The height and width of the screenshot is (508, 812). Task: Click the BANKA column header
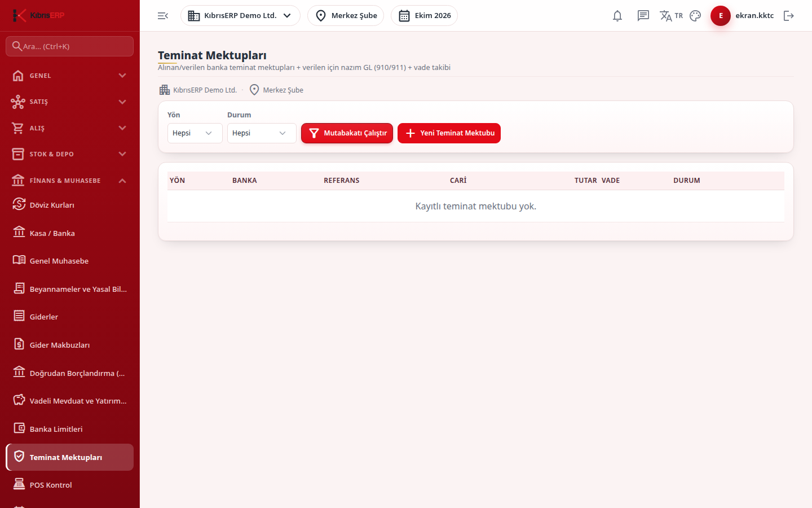click(245, 181)
